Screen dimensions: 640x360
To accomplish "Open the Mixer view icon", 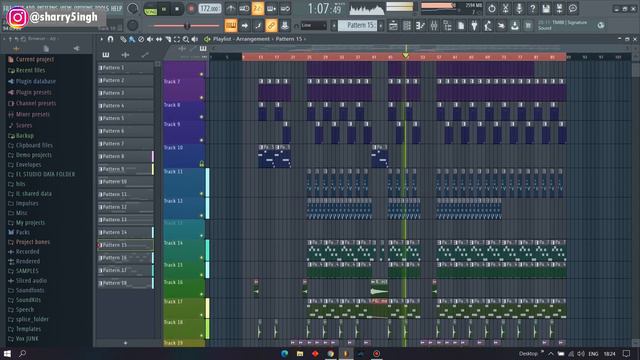I will 434,26.
